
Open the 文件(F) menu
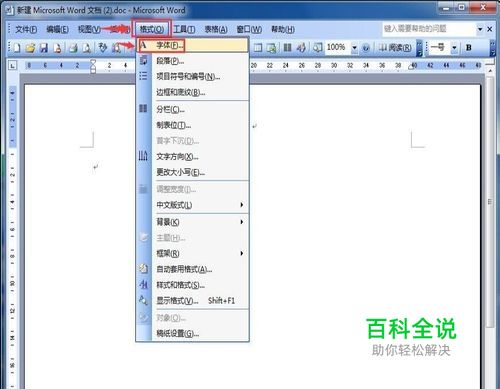coord(26,29)
